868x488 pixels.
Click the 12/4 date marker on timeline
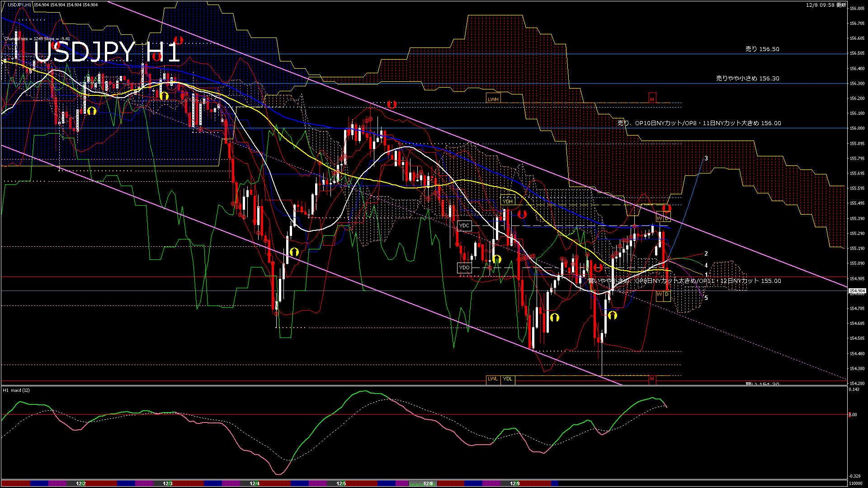255,483
